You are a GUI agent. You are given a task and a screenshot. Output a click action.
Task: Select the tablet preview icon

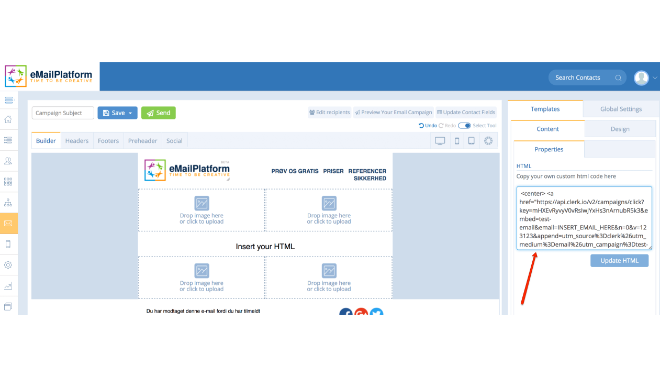(471, 141)
